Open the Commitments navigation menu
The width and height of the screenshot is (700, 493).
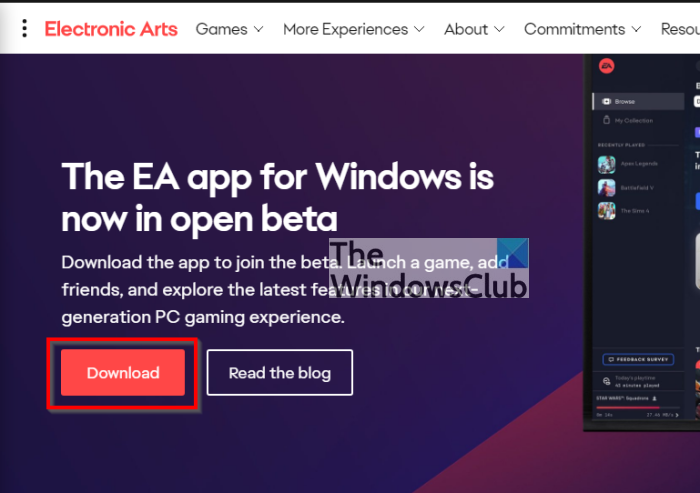click(583, 29)
